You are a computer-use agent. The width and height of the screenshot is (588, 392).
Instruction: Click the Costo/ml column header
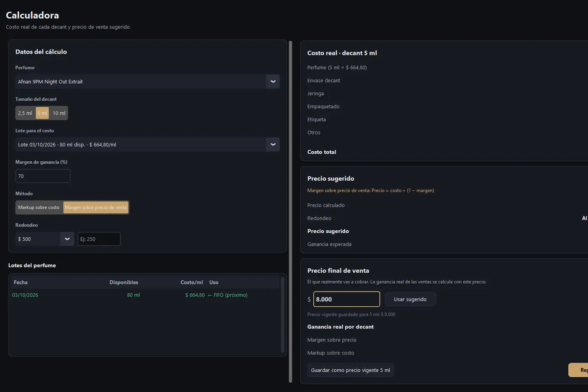tap(192, 282)
